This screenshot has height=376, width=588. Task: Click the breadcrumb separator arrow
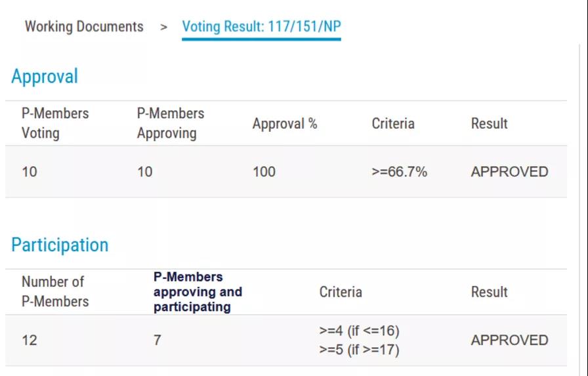[x=163, y=28]
